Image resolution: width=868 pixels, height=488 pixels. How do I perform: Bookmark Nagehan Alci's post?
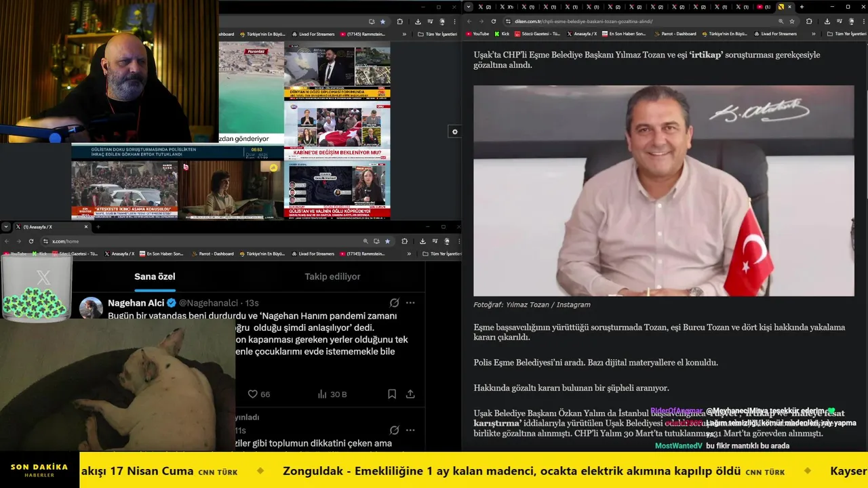(392, 394)
